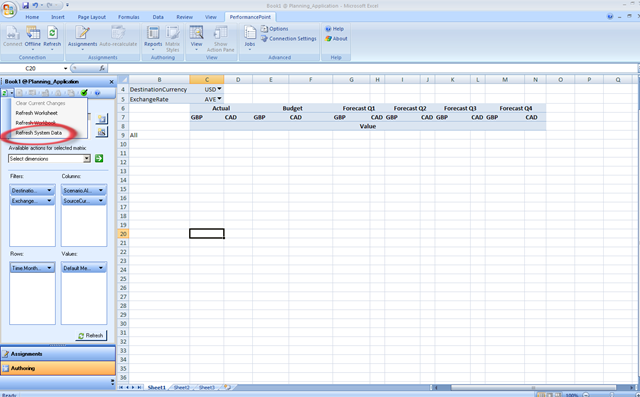Open the Page Layout ribbon tab
Screen dimensions: 640x397
point(91,17)
